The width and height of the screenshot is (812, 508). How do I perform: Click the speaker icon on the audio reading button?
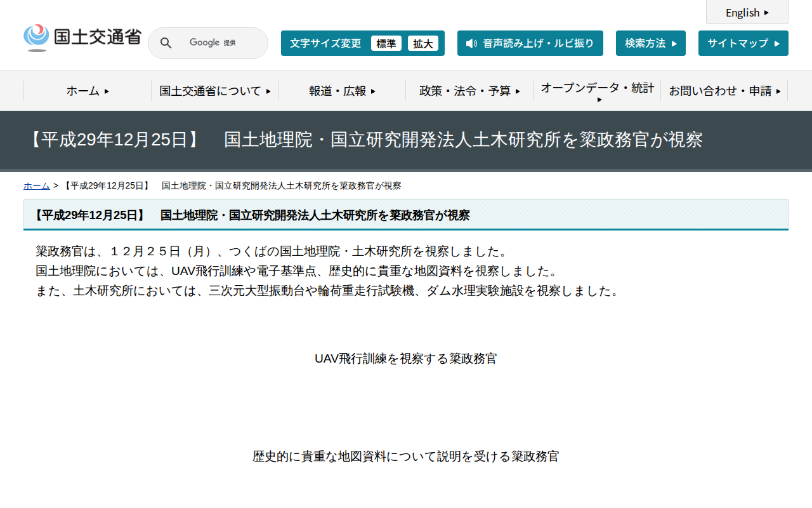pos(470,43)
